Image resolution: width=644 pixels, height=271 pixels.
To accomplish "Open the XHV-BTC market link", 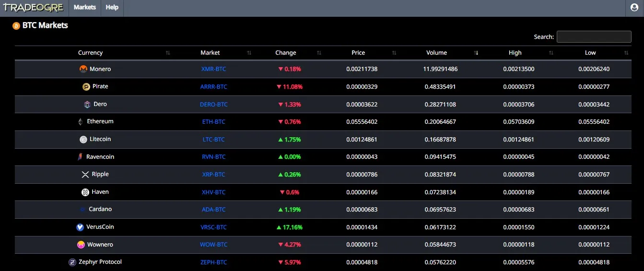I will pyautogui.click(x=214, y=192).
